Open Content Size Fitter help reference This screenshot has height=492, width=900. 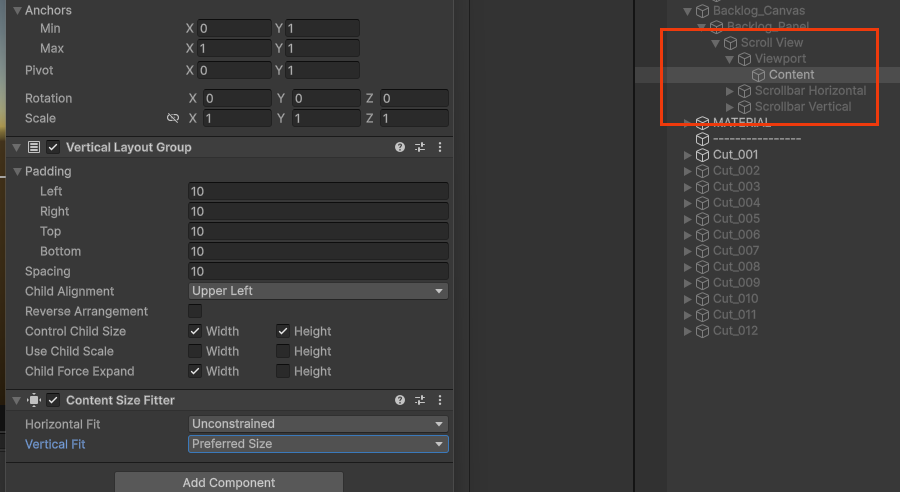pyautogui.click(x=400, y=400)
